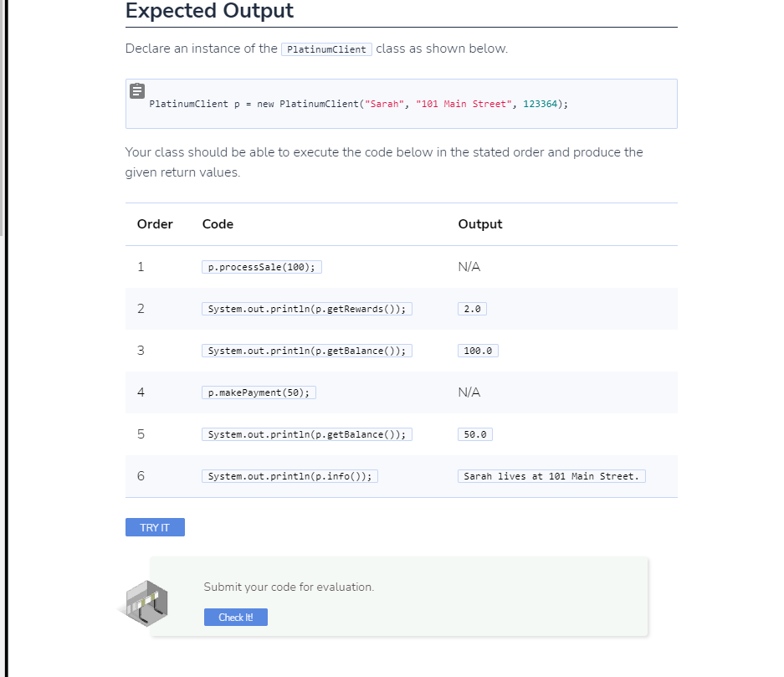
Task: Click the Submit your code for evaluation text
Action: [289, 587]
